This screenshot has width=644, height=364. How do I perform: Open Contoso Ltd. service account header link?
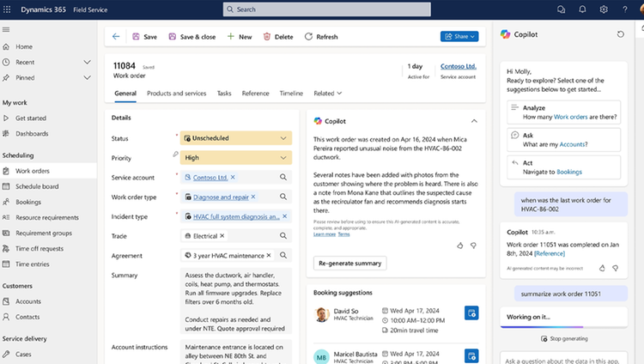459,66
